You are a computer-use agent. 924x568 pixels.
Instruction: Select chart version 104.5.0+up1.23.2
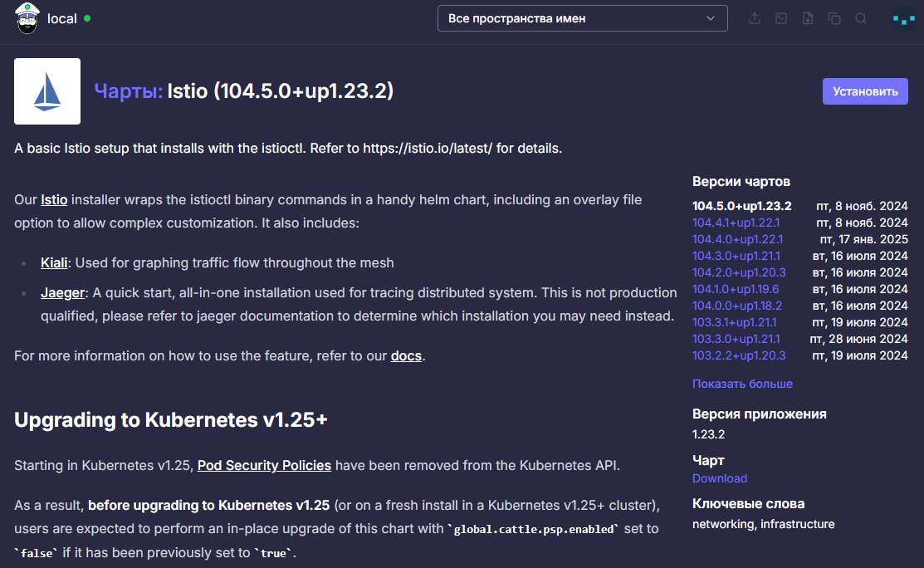742,206
